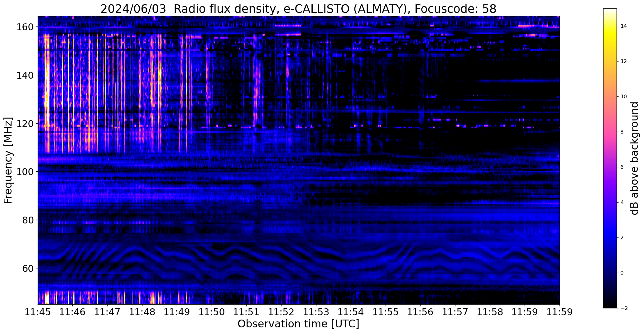The width and height of the screenshot is (644, 333).
Task: Click the 11:48 time tick label
Action: pyautogui.click(x=142, y=312)
